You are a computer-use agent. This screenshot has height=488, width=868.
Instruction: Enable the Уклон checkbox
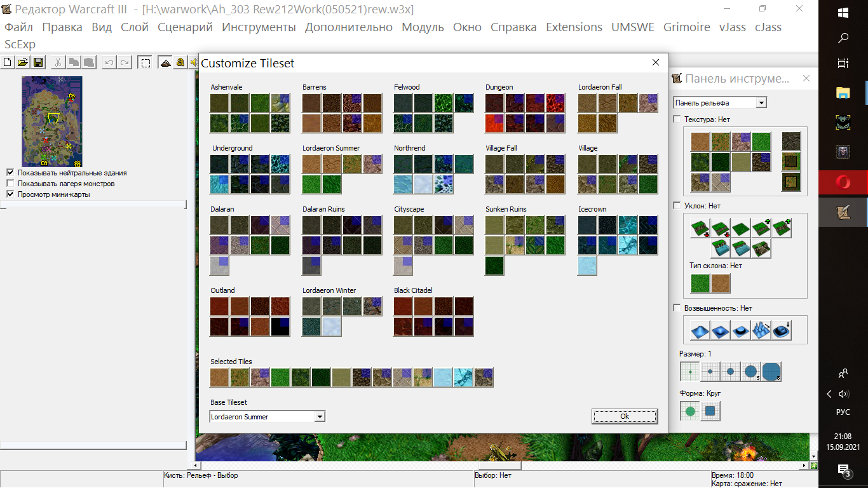(x=677, y=205)
